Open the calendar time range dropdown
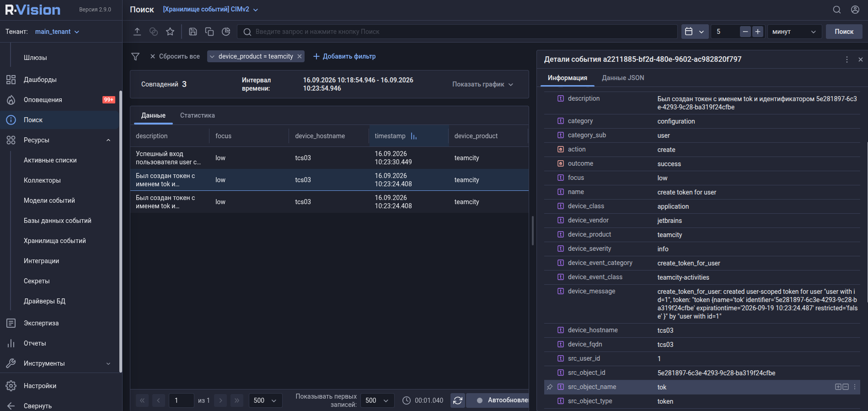The width and height of the screenshot is (868, 411). tap(695, 32)
